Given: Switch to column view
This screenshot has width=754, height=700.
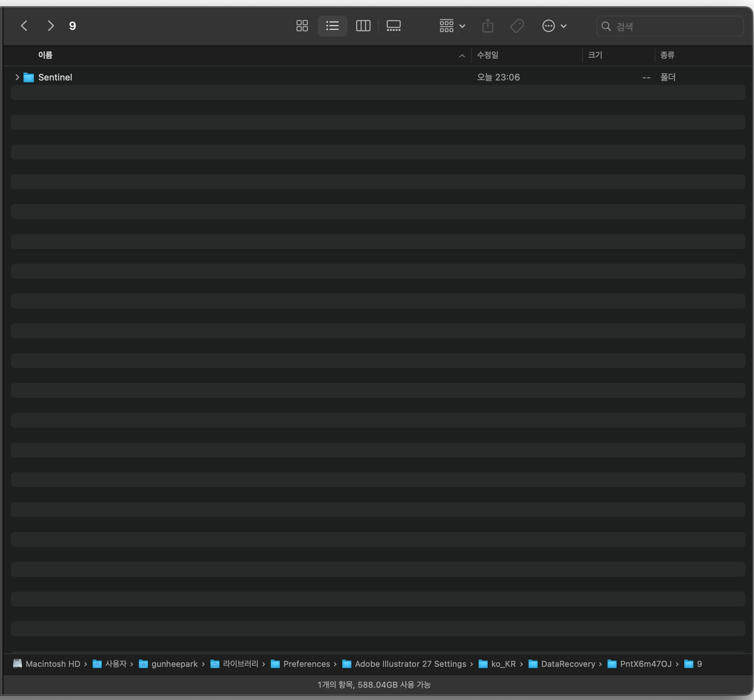Looking at the screenshot, I should (363, 26).
